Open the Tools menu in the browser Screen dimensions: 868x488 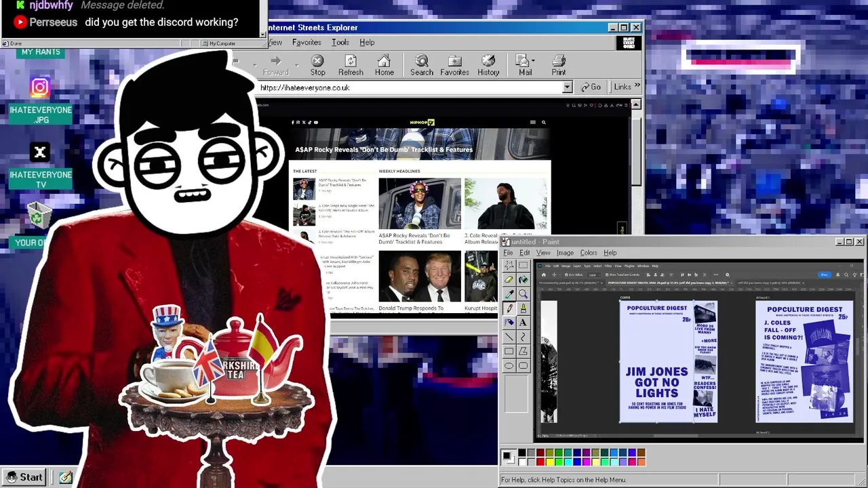tap(340, 42)
